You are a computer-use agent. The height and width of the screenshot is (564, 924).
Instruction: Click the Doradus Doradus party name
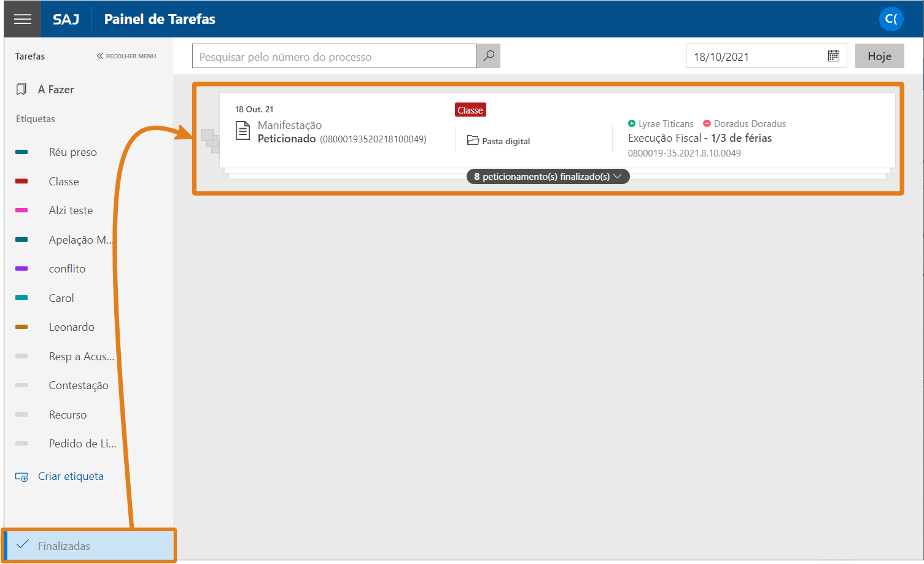click(750, 124)
